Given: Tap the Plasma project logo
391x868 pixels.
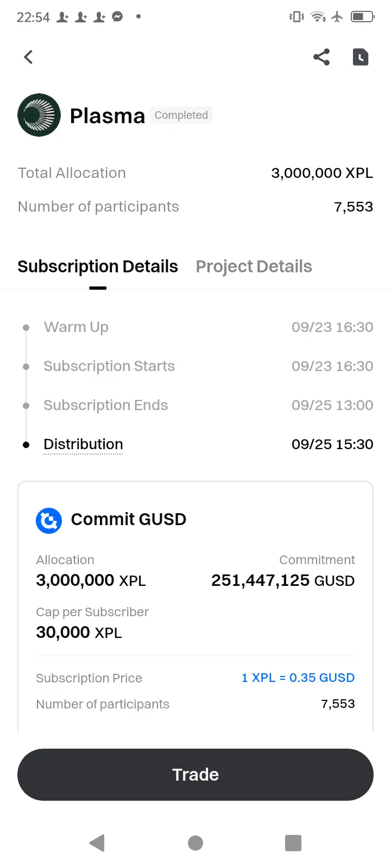Looking at the screenshot, I should click(x=39, y=115).
